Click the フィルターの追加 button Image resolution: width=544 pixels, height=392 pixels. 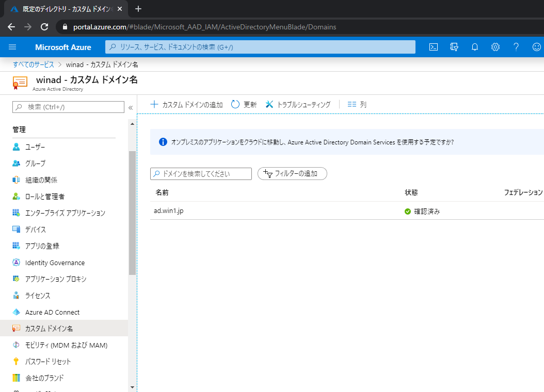pos(292,174)
